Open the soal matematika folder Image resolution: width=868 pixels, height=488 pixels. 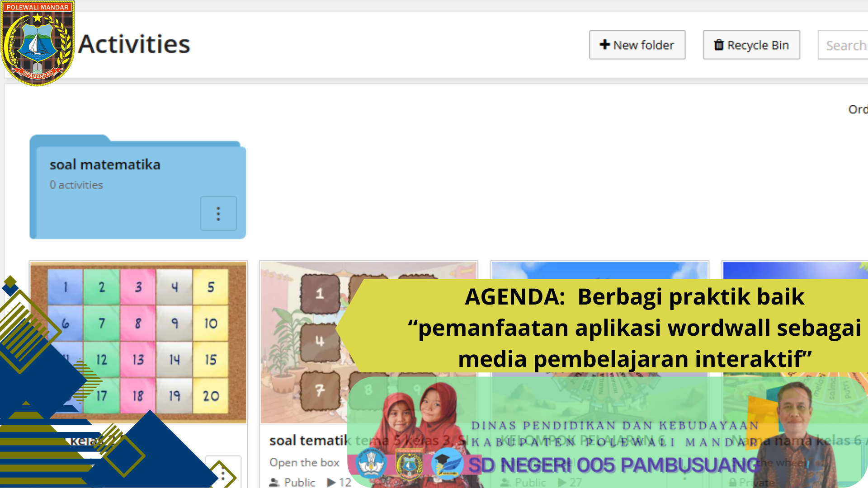tap(138, 187)
